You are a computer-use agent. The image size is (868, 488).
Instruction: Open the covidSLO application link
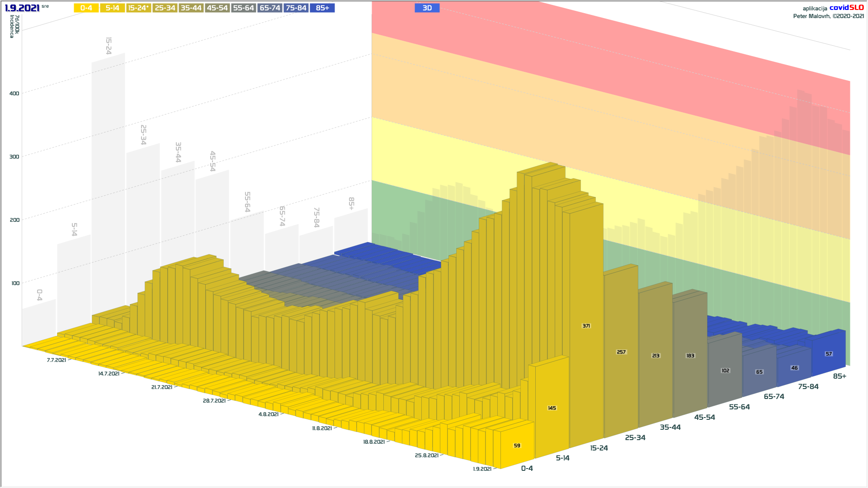point(846,8)
